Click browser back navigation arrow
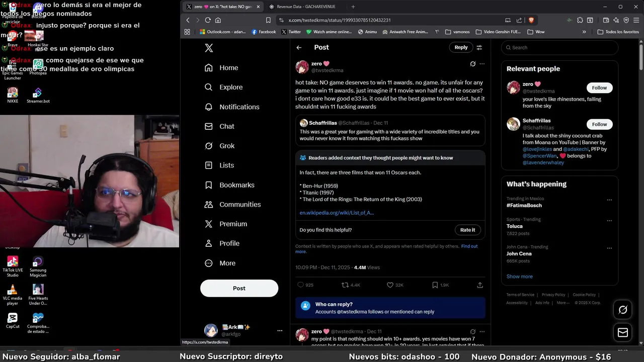The height and width of the screenshot is (362, 644). (x=188, y=20)
